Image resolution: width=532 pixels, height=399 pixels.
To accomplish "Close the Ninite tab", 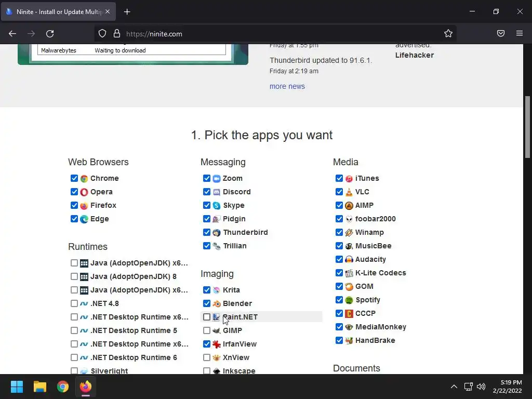I will click(x=108, y=11).
